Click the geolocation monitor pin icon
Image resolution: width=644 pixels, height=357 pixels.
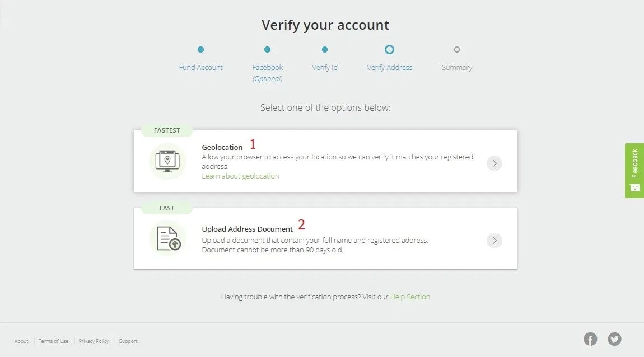click(x=167, y=161)
